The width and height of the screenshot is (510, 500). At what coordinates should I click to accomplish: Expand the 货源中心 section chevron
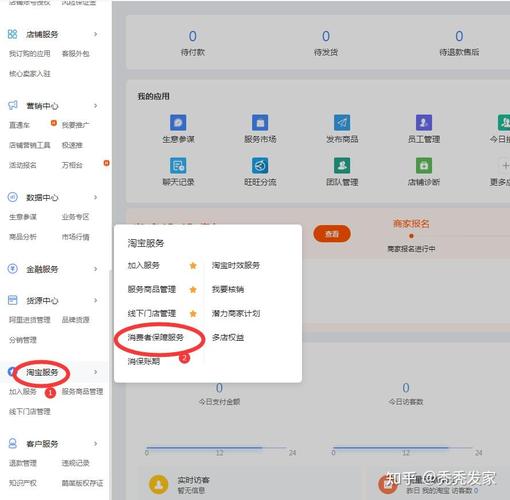pyautogui.click(x=95, y=300)
